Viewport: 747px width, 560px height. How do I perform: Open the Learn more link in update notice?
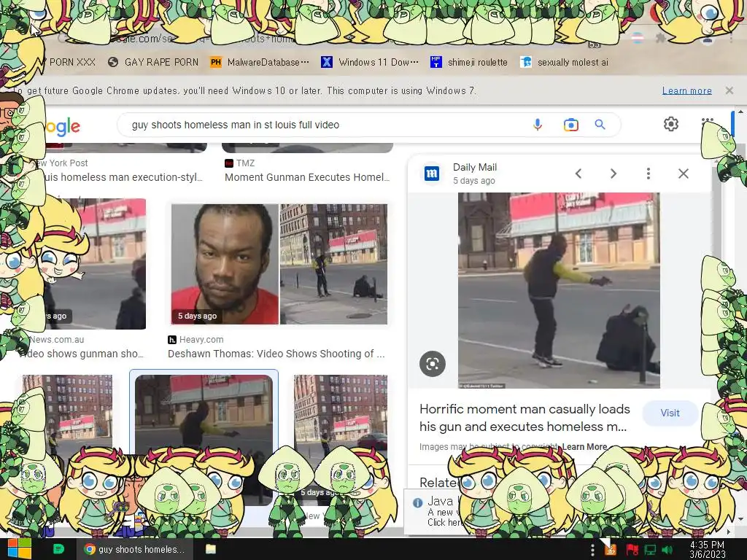click(686, 90)
